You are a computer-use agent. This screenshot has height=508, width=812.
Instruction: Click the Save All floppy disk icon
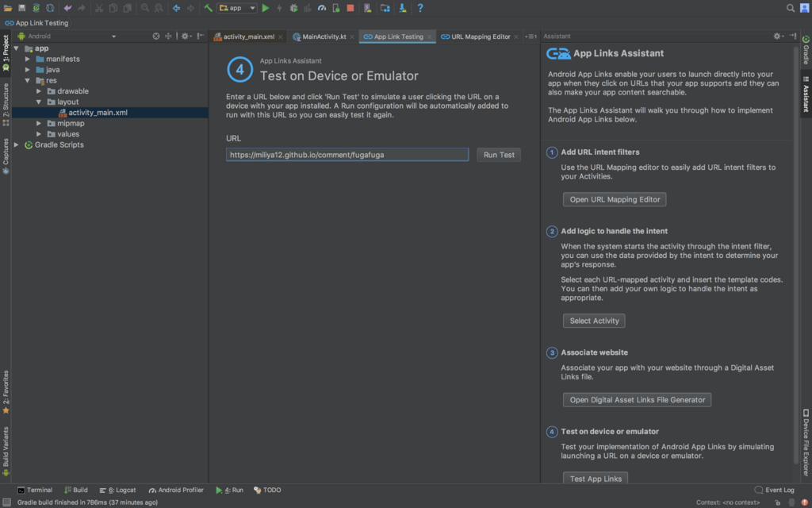(21, 8)
